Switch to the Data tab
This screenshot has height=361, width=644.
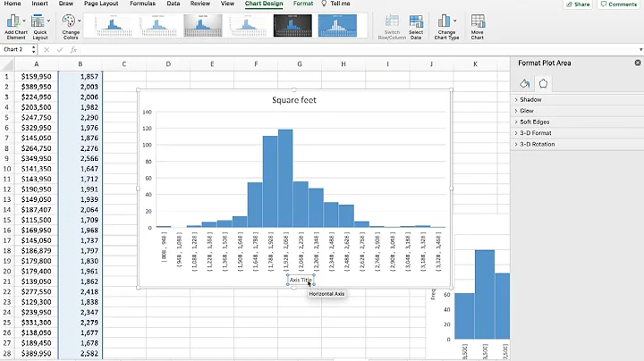174,4
